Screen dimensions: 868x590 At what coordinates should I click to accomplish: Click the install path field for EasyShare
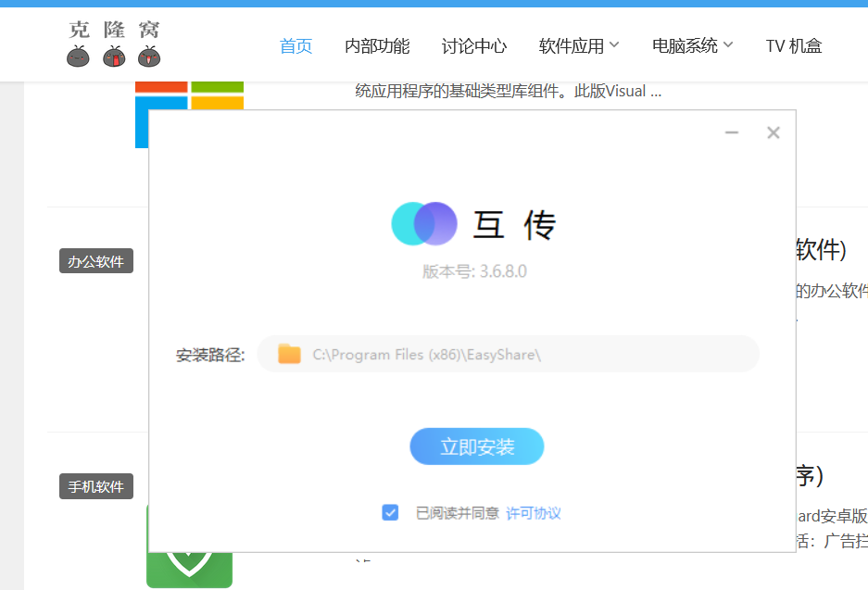pyautogui.click(x=509, y=354)
